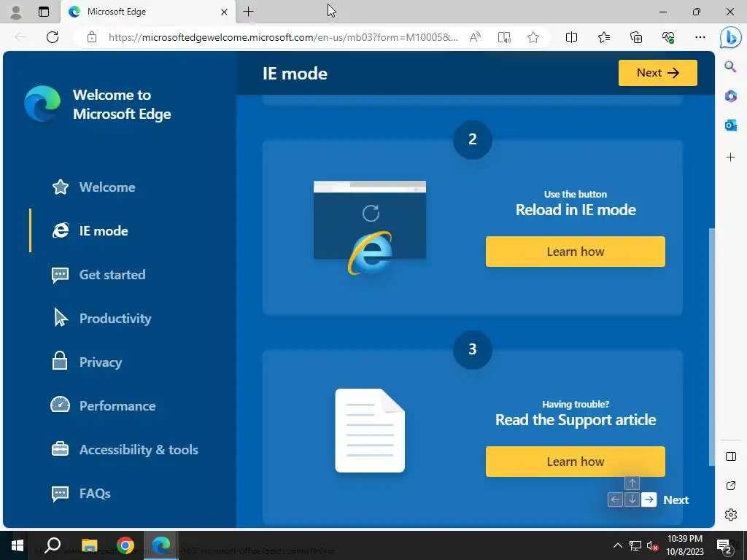747x560 pixels.
Task: Click the up arrow key hint
Action: point(632,483)
